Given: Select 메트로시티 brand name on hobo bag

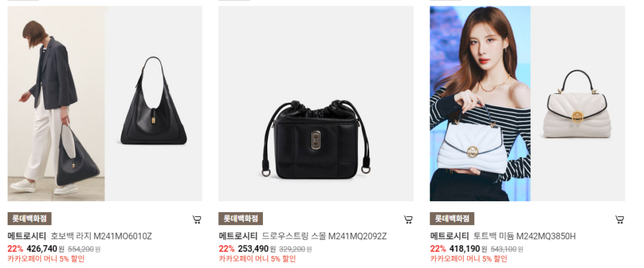Looking at the screenshot, I should coord(27,237).
